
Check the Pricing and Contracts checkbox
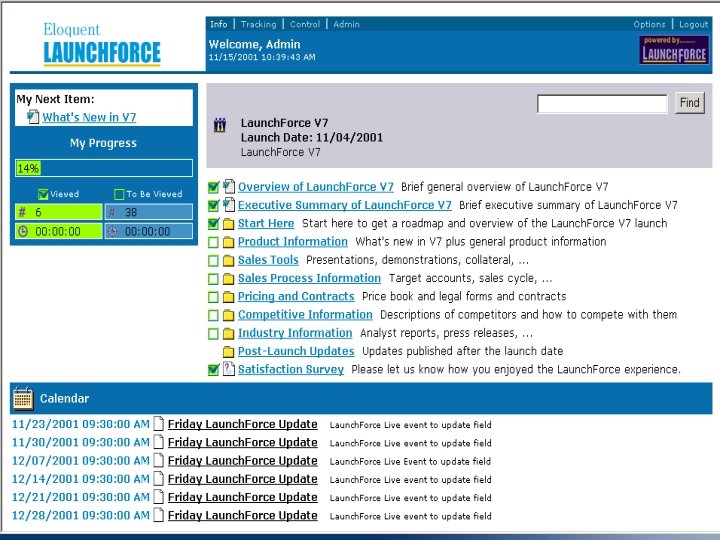tap(213, 297)
